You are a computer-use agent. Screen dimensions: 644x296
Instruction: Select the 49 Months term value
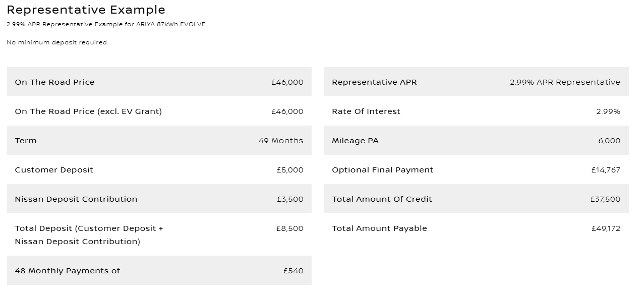tap(280, 141)
